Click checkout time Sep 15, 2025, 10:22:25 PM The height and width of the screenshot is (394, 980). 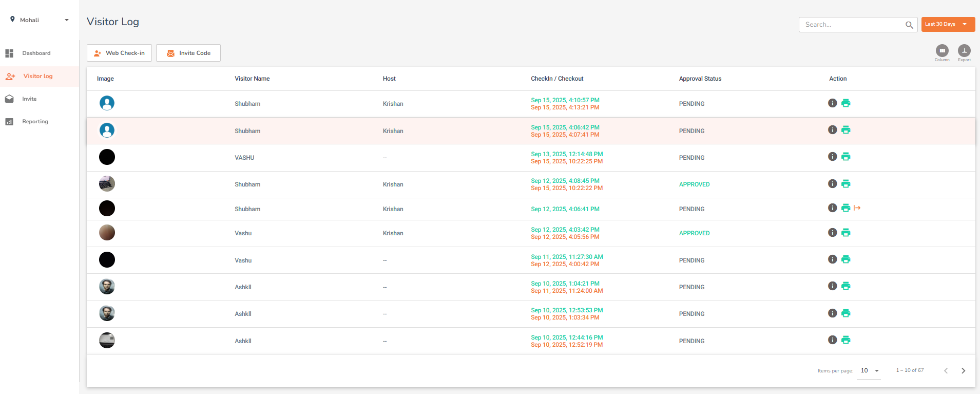point(567,161)
